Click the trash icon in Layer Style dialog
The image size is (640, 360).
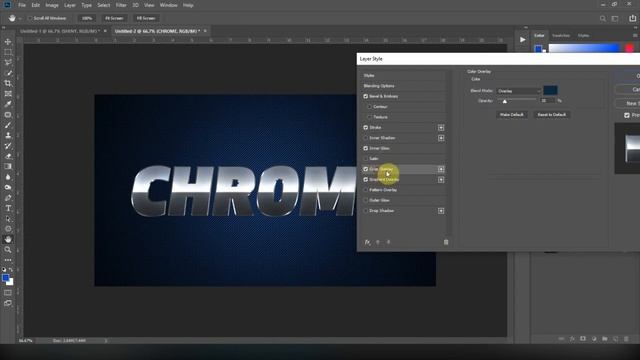pyautogui.click(x=446, y=242)
